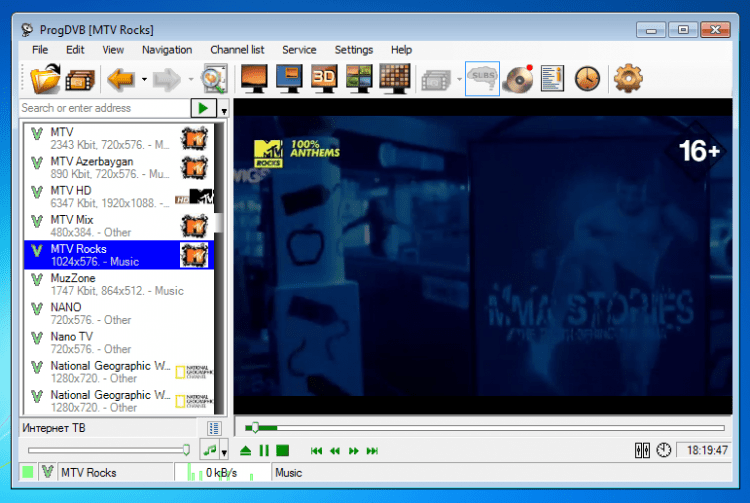Toggle channel list view button beside Интернет ТВ
The width and height of the screenshot is (750, 503).
pyautogui.click(x=214, y=428)
